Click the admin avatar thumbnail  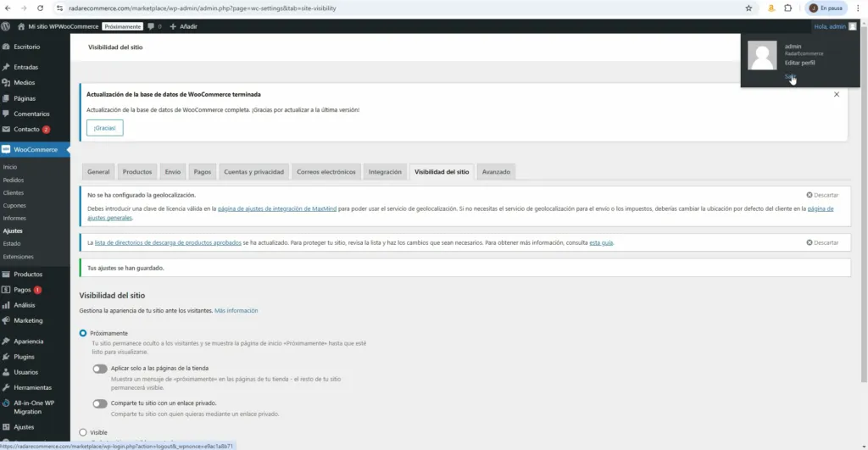click(x=762, y=55)
